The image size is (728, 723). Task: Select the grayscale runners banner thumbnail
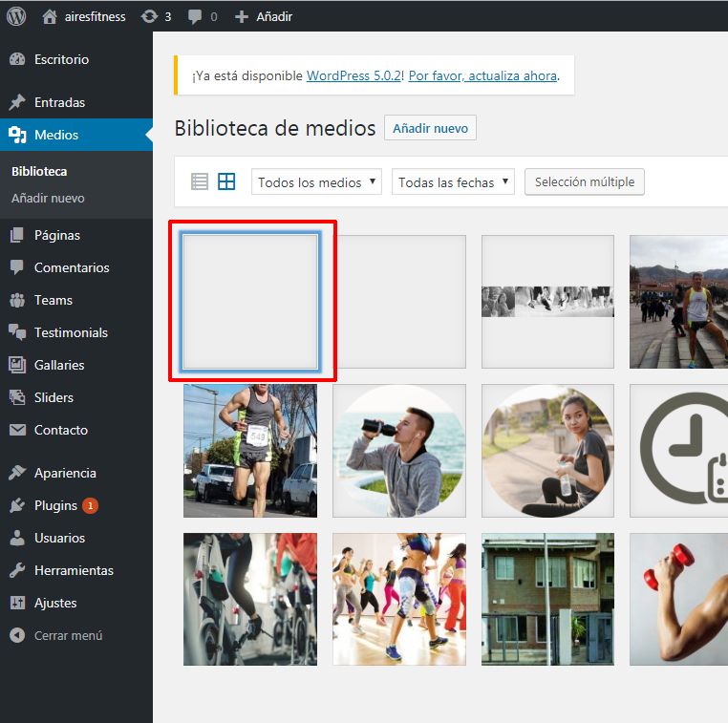point(547,302)
